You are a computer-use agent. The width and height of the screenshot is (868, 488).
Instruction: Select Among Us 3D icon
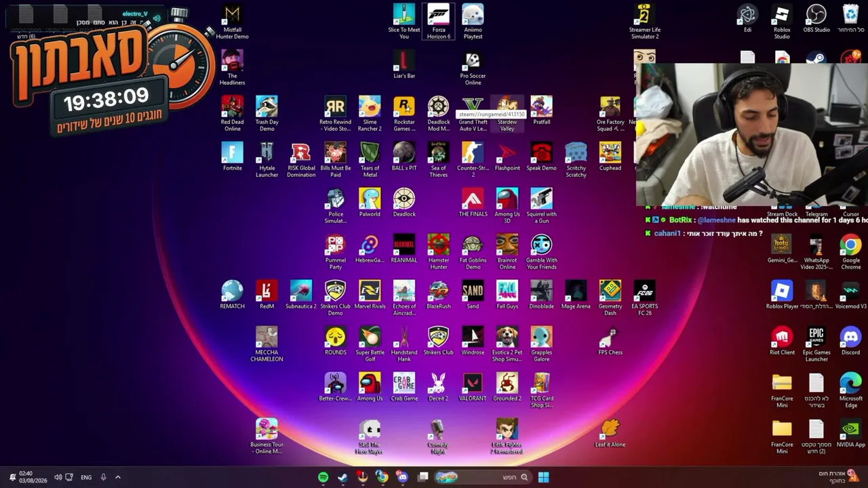point(507,206)
